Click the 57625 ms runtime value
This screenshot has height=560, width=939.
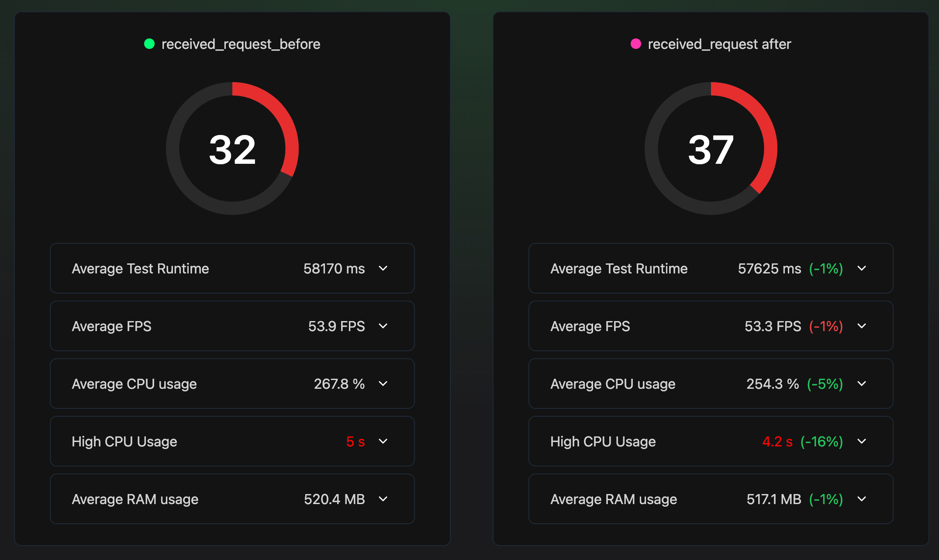[770, 269]
